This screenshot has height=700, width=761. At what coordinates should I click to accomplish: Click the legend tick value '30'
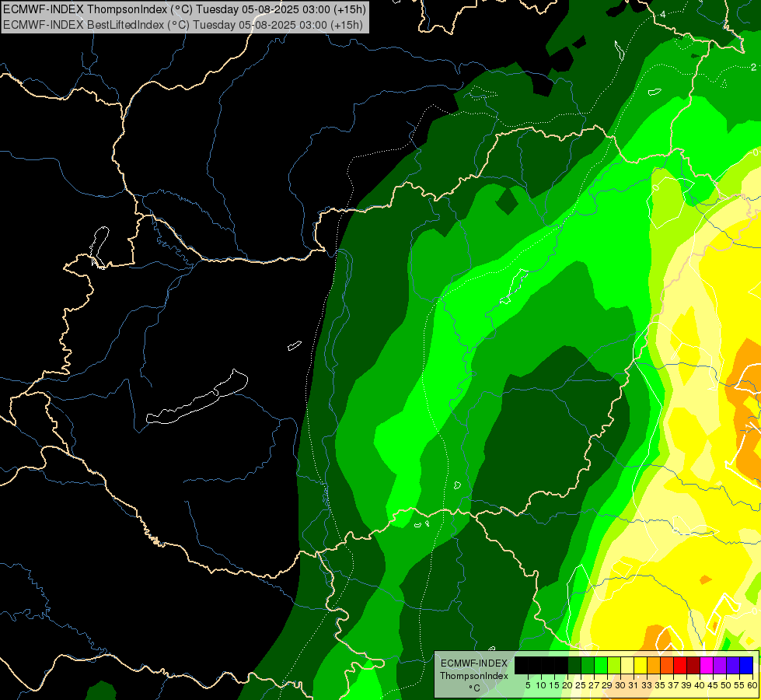click(x=620, y=685)
